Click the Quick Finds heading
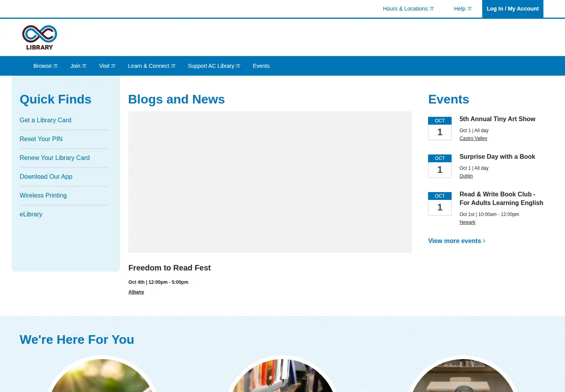The height and width of the screenshot is (392, 565). [x=55, y=99]
